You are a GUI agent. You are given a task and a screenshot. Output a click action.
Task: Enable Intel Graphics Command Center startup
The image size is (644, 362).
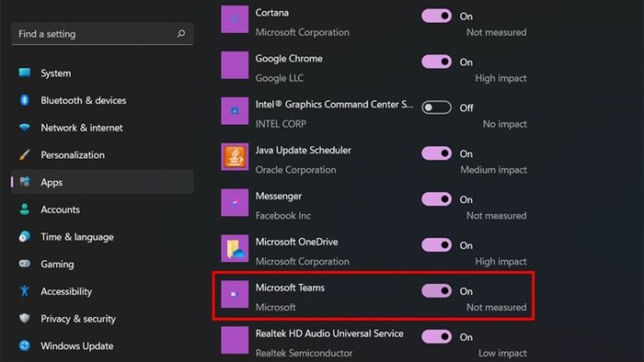point(436,107)
